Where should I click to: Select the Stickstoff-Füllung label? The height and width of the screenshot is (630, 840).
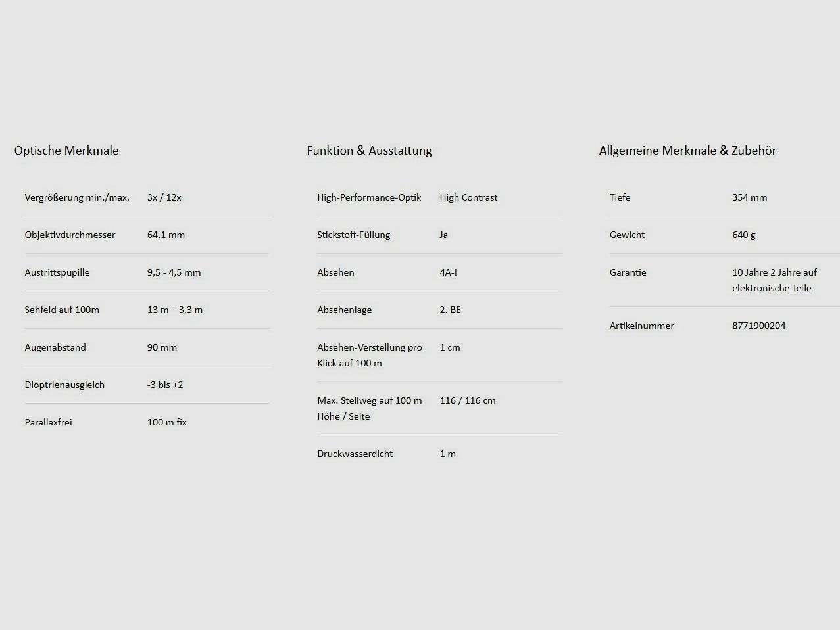tap(354, 235)
